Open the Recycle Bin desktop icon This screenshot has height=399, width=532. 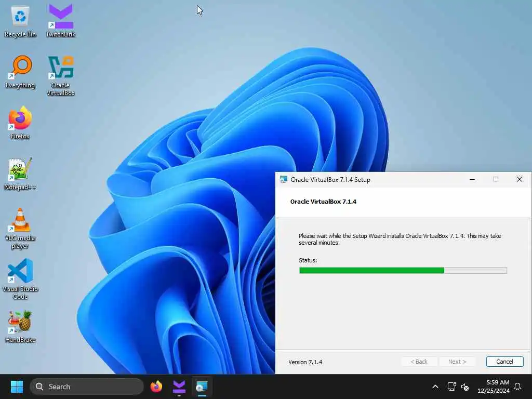[20, 22]
